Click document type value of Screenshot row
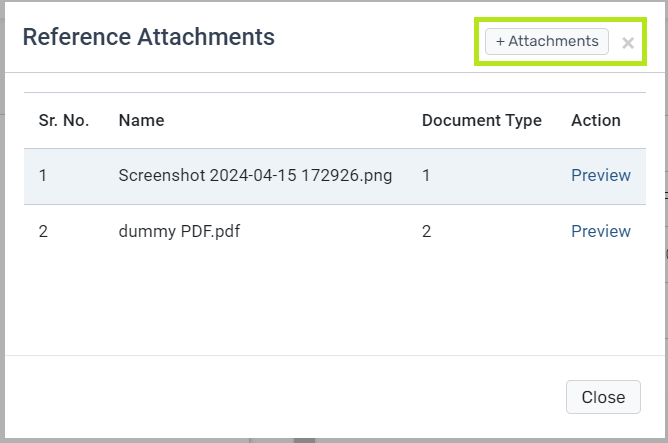The height and width of the screenshot is (443, 668). (426, 175)
